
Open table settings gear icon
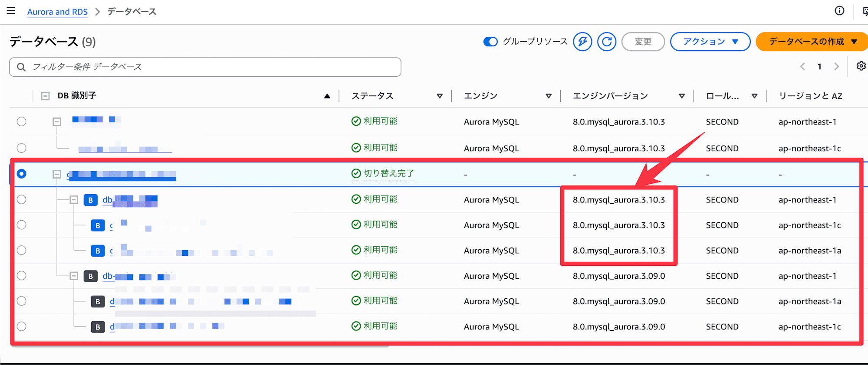861,66
